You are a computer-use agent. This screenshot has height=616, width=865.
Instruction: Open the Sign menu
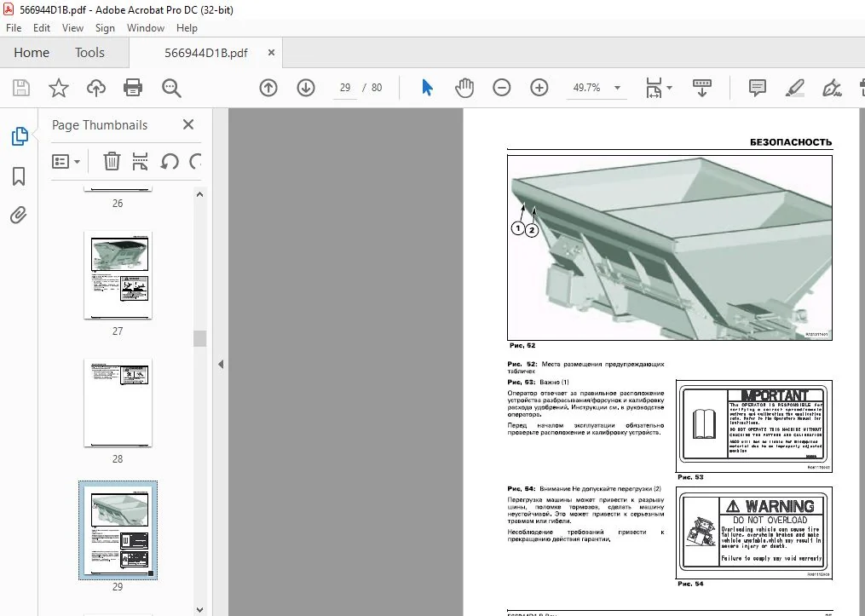[105, 28]
